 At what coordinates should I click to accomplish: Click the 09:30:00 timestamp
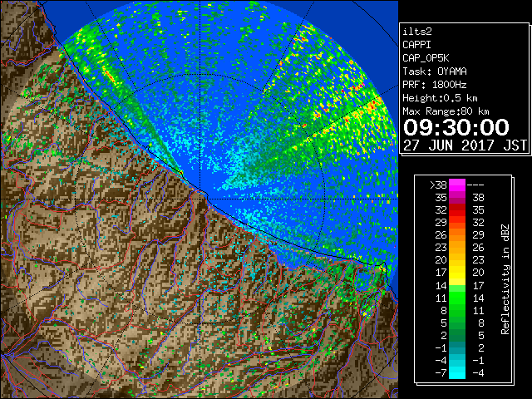click(456, 127)
